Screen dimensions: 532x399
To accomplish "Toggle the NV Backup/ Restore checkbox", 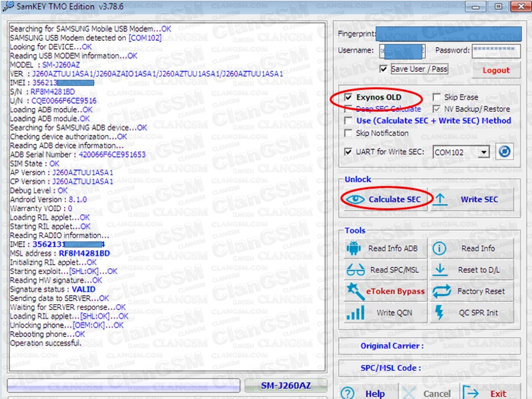I will point(436,109).
